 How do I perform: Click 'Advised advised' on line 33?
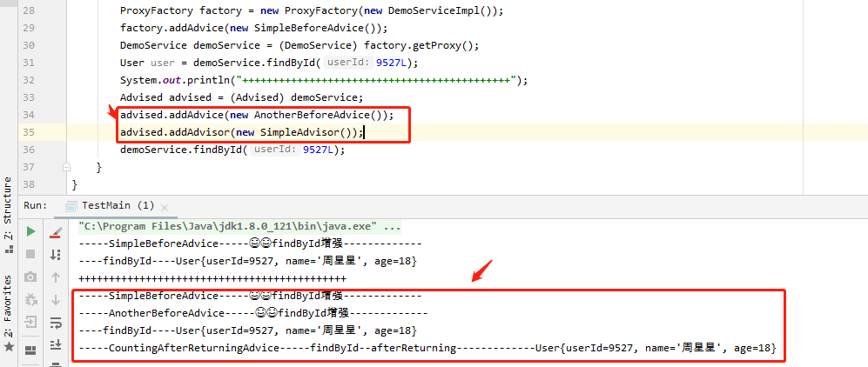(x=165, y=97)
